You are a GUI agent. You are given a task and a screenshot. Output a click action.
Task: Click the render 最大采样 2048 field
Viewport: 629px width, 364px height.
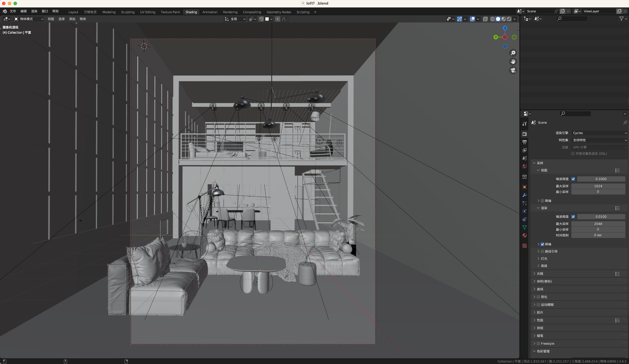coord(598,224)
